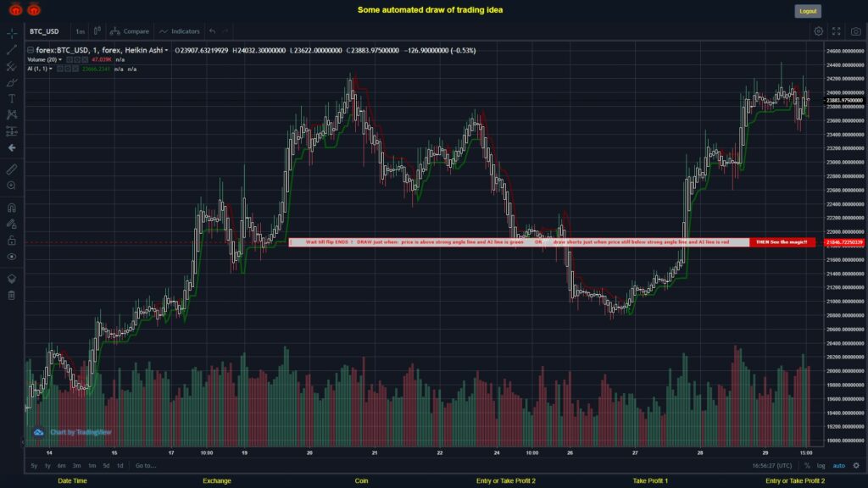Select the text annotation tool
868x488 pixels.
pyautogui.click(x=12, y=98)
